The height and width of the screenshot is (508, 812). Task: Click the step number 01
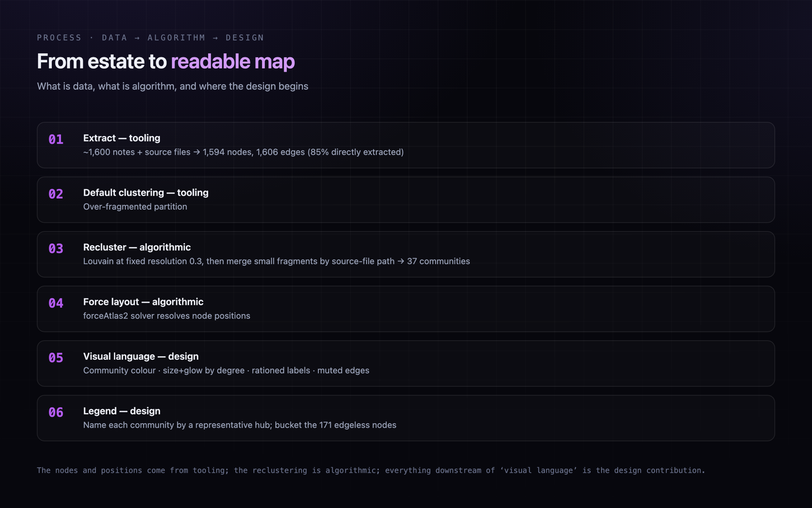(x=56, y=139)
